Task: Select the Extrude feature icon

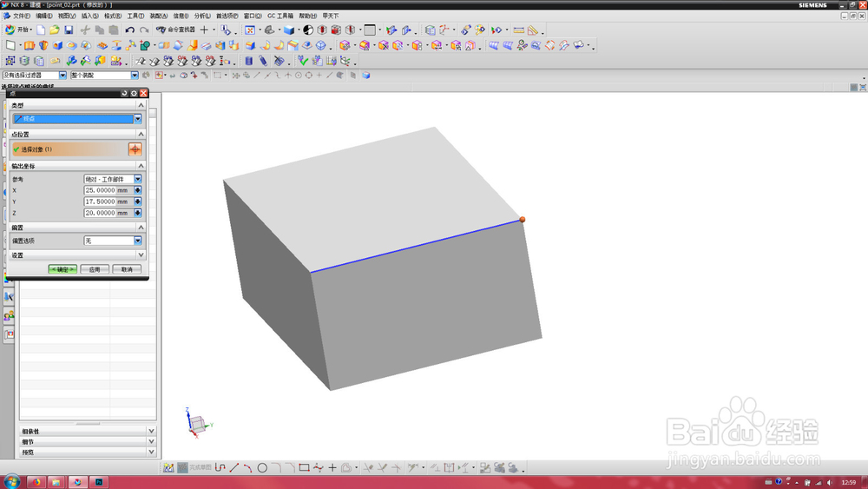Action: coord(30,45)
